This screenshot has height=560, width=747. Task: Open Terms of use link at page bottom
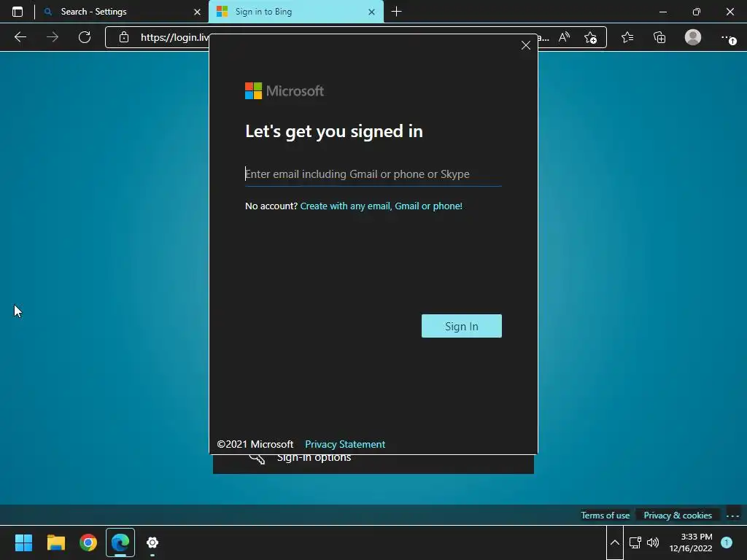[605, 516]
